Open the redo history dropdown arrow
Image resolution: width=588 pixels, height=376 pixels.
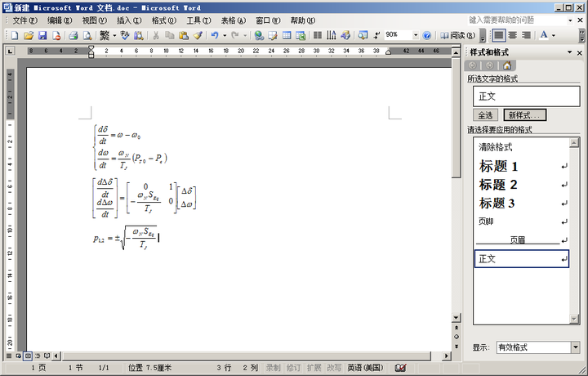245,36
